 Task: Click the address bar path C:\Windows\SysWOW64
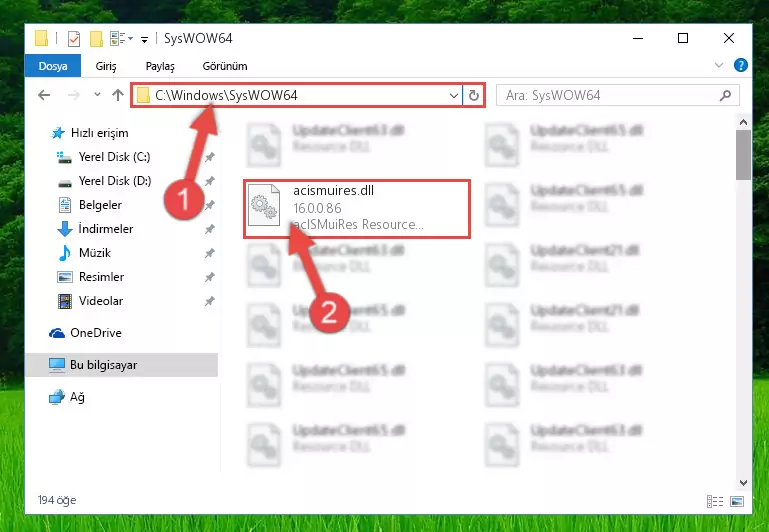[x=226, y=95]
